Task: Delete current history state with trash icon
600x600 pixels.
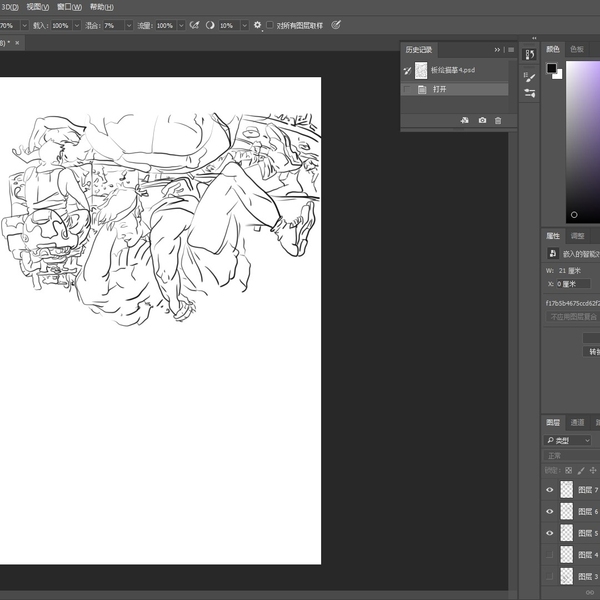Action: tap(498, 121)
